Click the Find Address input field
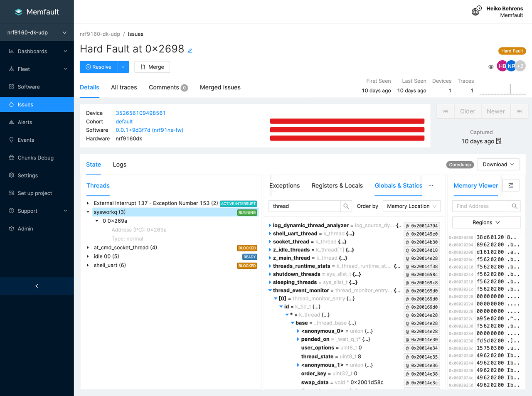Viewport: 532px width, 396px height. point(480,206)
